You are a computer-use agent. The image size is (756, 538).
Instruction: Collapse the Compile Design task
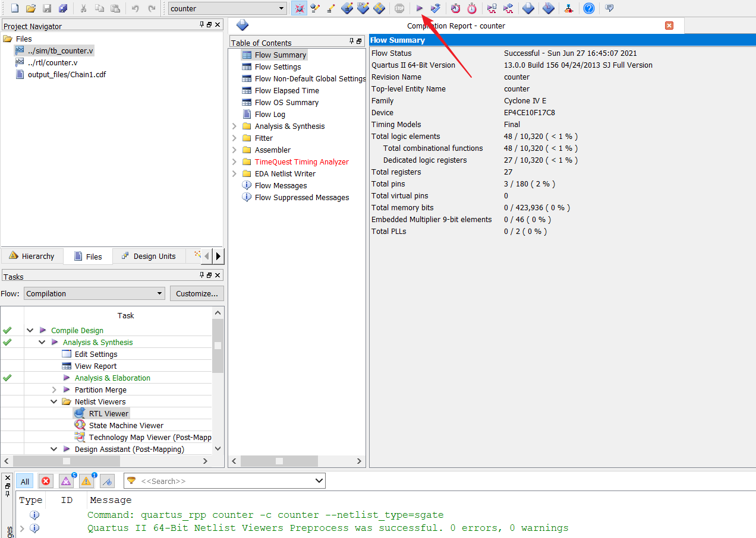pyautogui.click(x=30, y=330)
